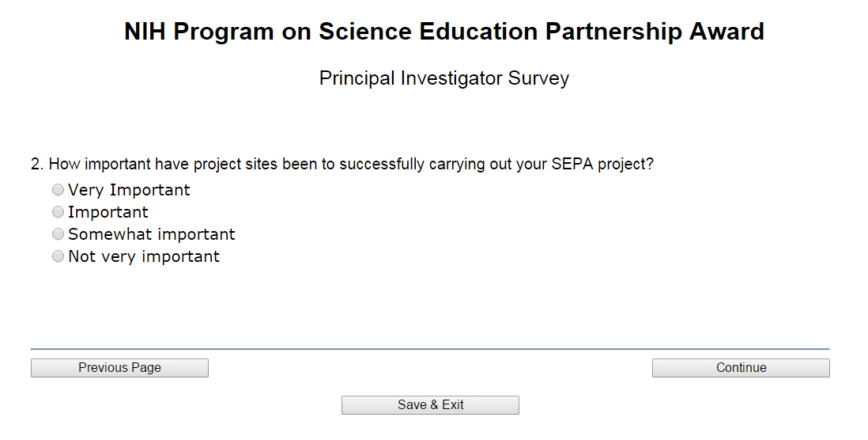Choose the Important radio option
The image size is (868, 440).
coord(58,212)
